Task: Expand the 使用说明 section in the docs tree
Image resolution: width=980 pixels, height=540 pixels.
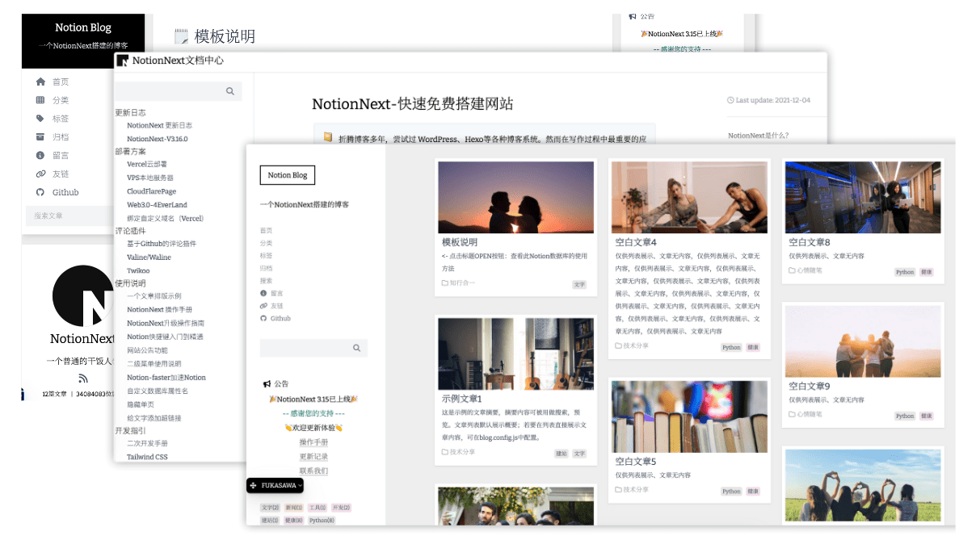Action: [131, 283]
